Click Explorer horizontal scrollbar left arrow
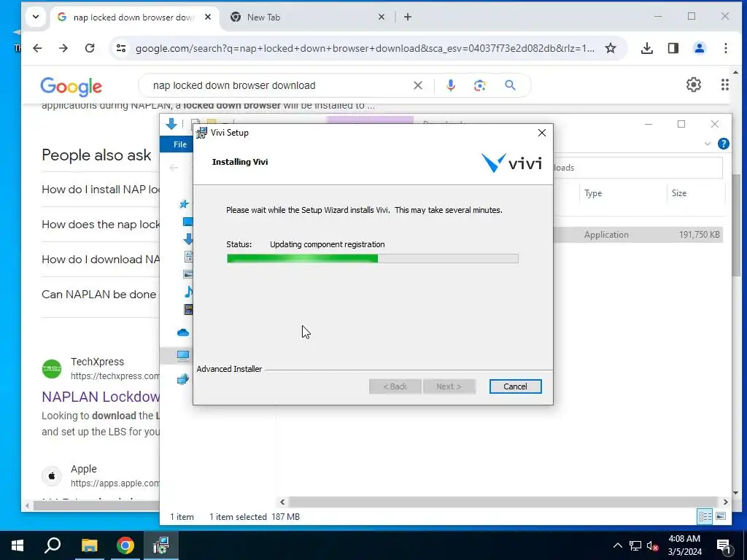This screenshot has height=560, width=747. pyautogui.click(x=282, y=502)
